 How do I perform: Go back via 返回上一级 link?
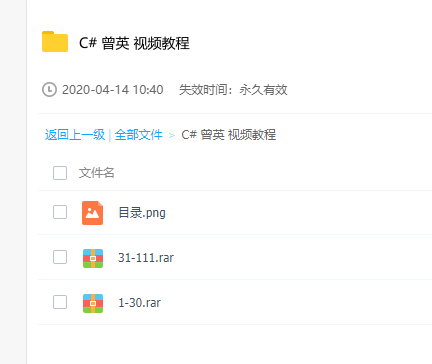(x=75, y=135)
